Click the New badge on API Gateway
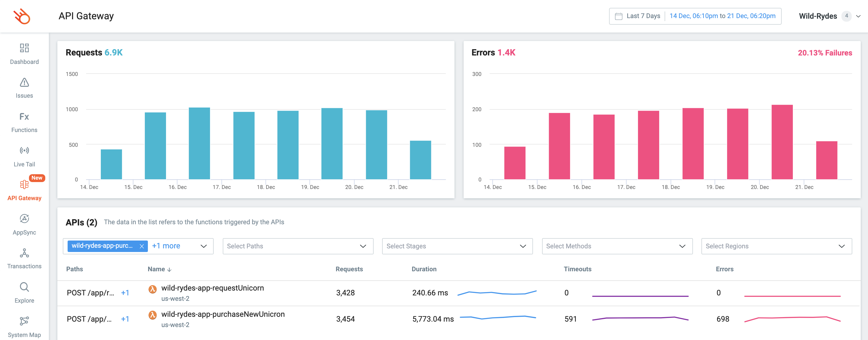This screenshot has height=340, width=868. [37, 178]
